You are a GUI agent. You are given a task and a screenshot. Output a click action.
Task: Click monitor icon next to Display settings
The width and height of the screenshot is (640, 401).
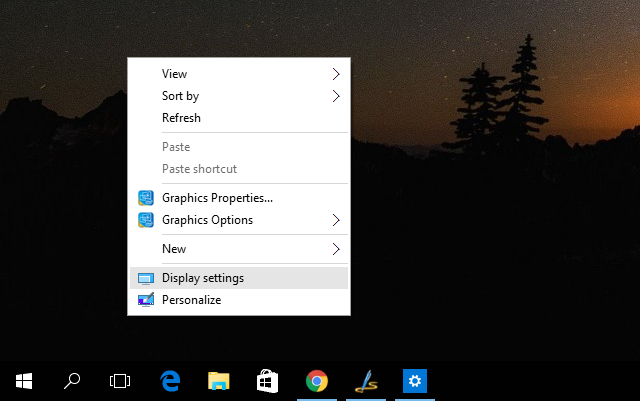(x=146, y=278)
